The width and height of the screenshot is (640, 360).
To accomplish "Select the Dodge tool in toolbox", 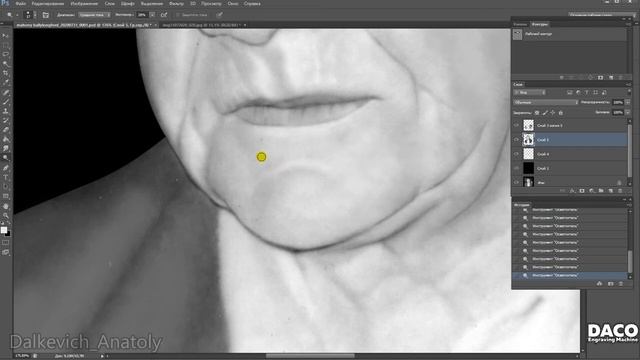I will tap(6, 158).
